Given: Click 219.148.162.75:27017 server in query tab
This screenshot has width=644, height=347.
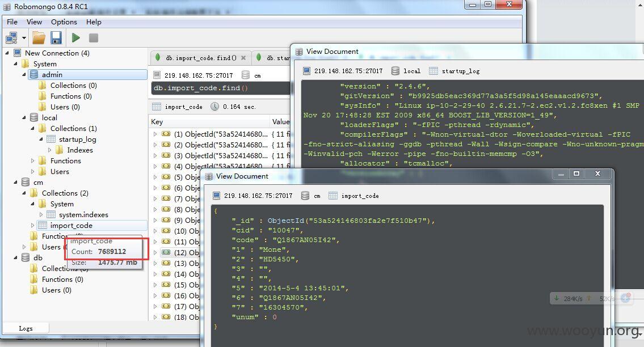Looking at the screenshot, I should coord(199,75).
